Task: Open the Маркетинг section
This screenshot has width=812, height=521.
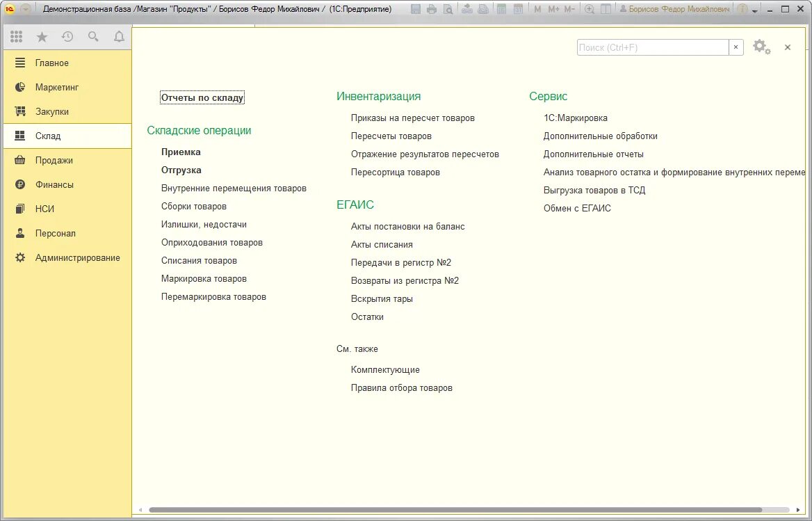Action: tap(67, 87)
